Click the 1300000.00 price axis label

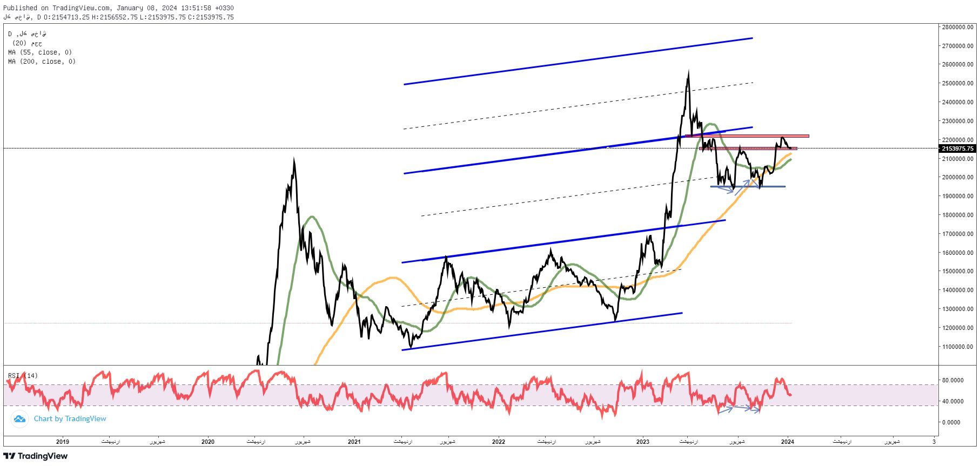[958, 309]
